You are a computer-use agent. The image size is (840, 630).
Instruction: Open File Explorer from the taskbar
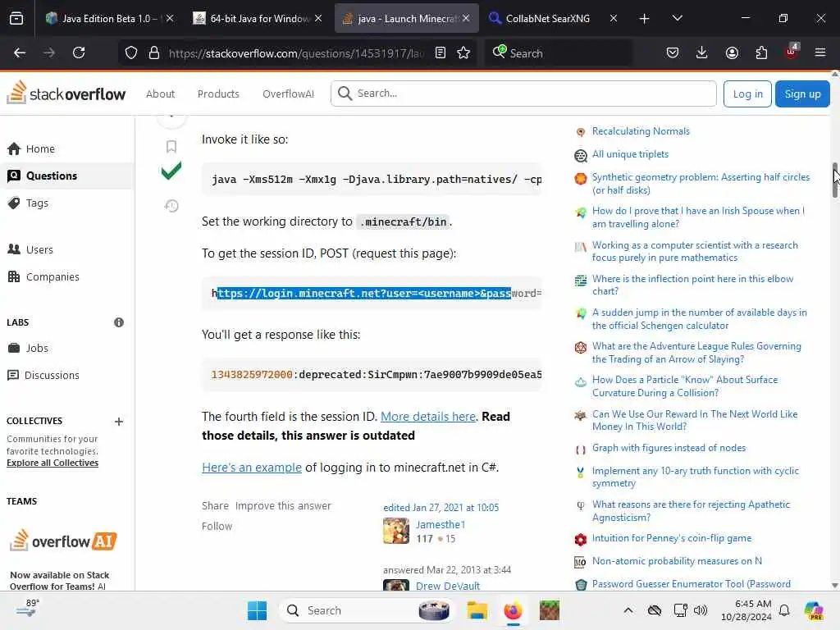point(477,610)
